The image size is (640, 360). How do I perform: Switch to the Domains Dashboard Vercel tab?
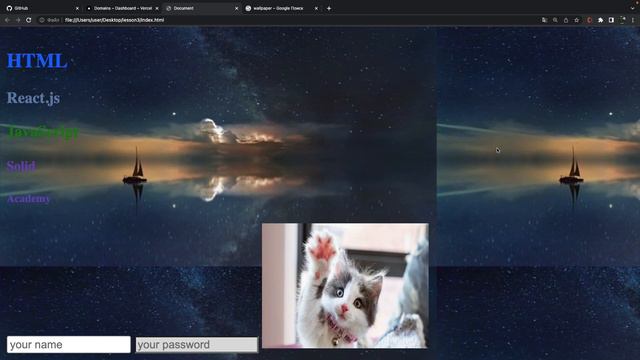[121, 8]
